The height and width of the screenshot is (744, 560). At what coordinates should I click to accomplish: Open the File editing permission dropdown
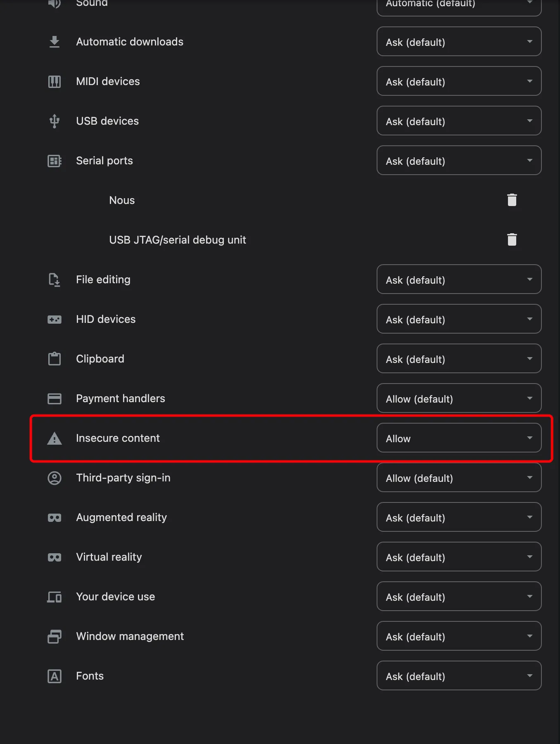coord(459,279)
